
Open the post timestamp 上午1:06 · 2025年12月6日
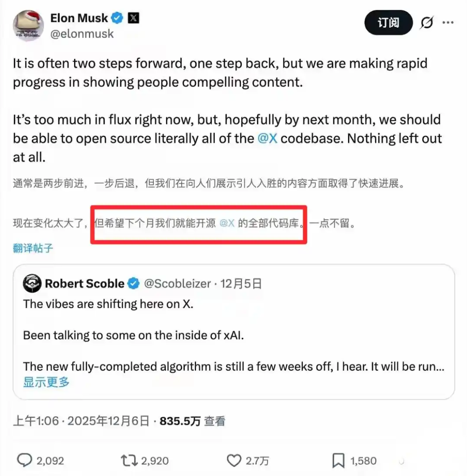(x=81, y=421)
